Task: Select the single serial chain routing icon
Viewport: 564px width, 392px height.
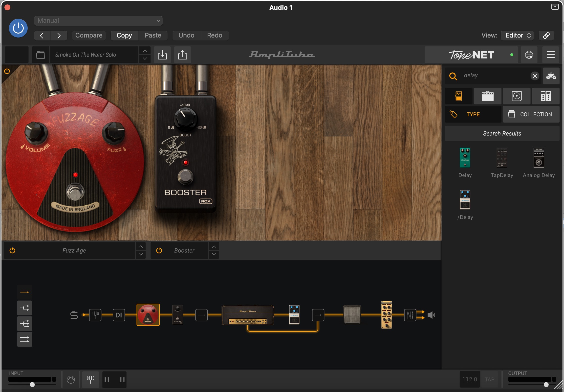Action: (24, 292)
